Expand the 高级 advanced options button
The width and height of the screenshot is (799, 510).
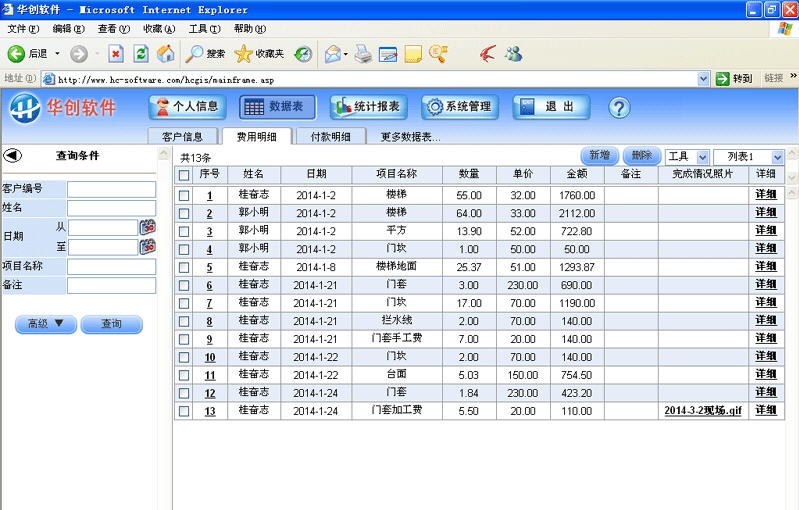(52, 324)
